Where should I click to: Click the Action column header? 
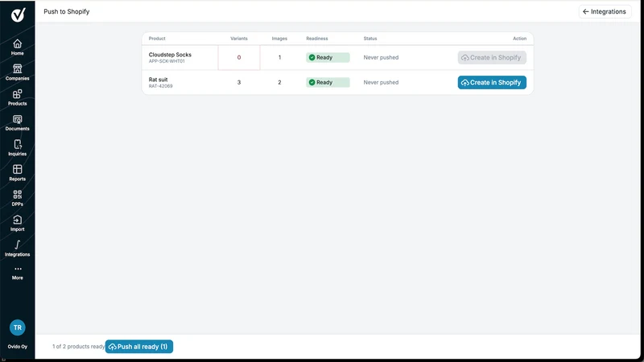coord(519,39)
